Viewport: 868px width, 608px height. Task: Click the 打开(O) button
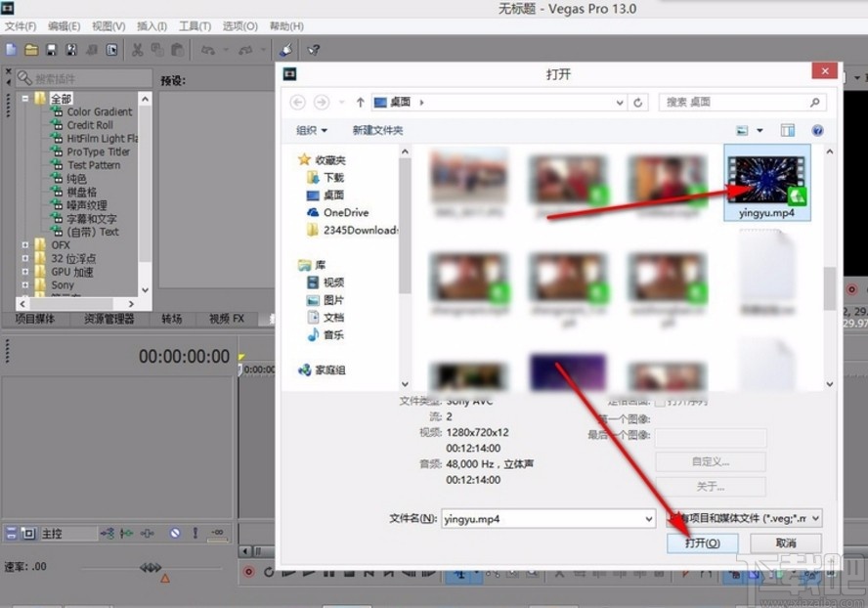703,543
